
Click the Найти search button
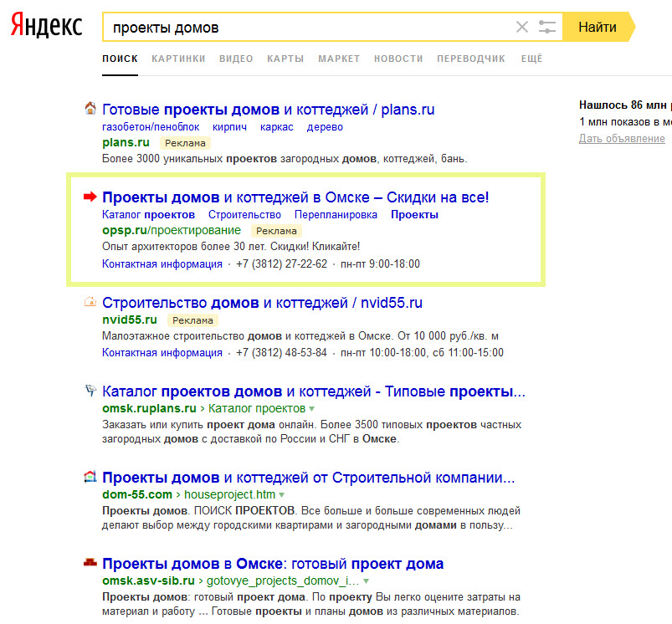point(598,27)
